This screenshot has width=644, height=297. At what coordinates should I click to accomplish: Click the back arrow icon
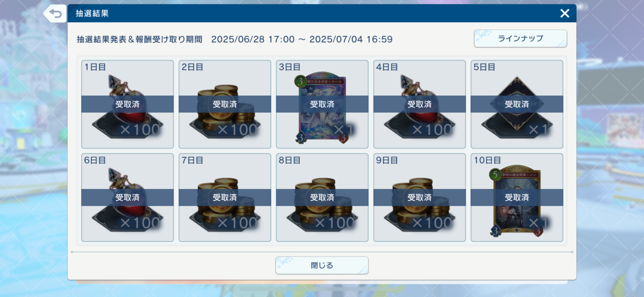[x=55, y=13]
